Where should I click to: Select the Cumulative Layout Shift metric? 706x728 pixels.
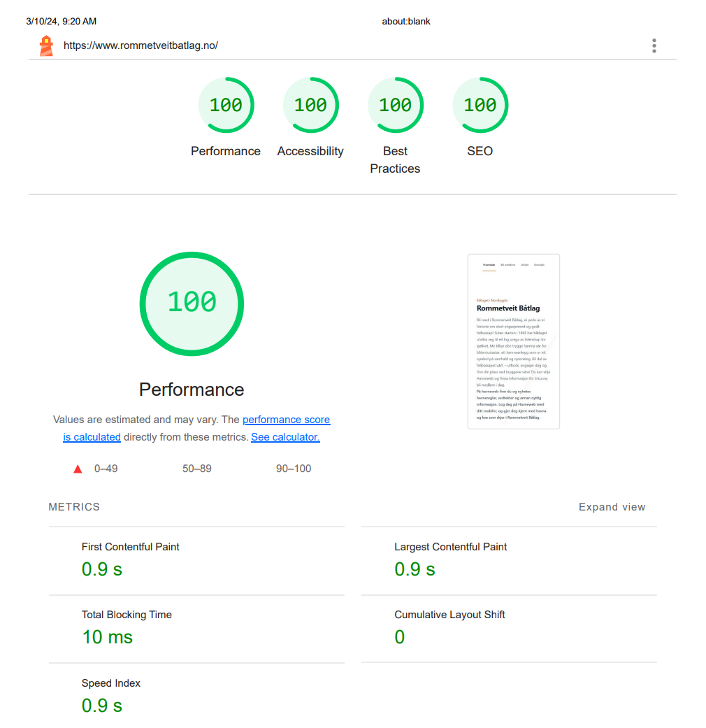click(x=509, y=629)
